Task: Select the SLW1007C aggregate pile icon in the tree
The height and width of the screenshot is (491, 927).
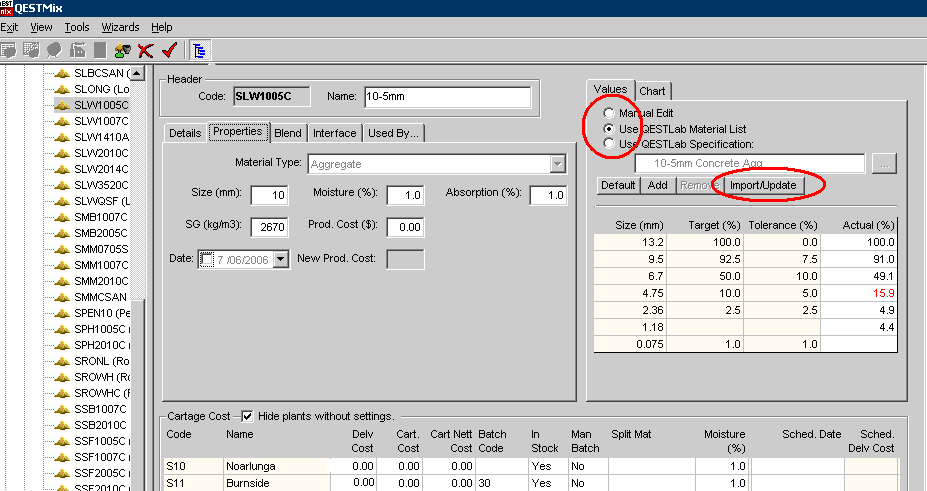Action: pyautogui.click(x=63, y=121)
